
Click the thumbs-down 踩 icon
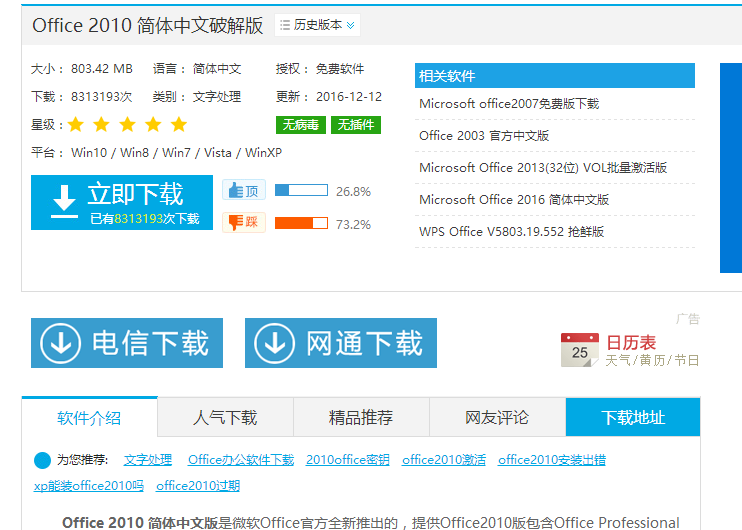(x=244, y=222)
